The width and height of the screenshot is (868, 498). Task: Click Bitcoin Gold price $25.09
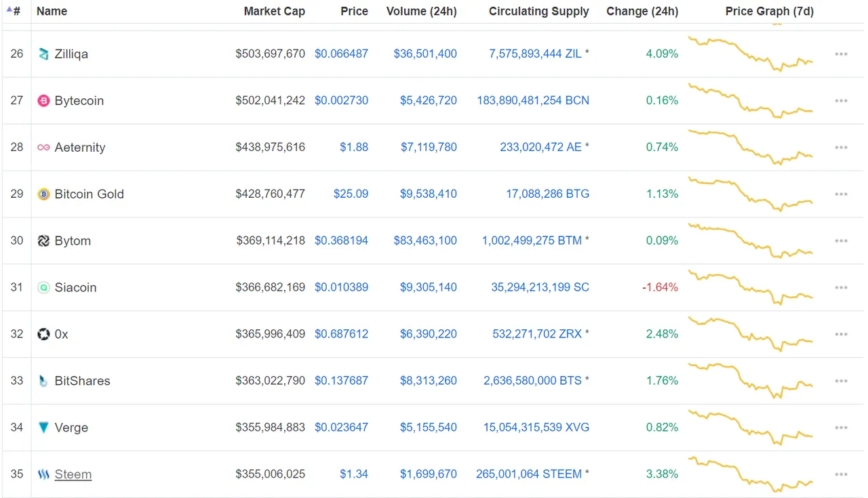(x=351, y=194)
